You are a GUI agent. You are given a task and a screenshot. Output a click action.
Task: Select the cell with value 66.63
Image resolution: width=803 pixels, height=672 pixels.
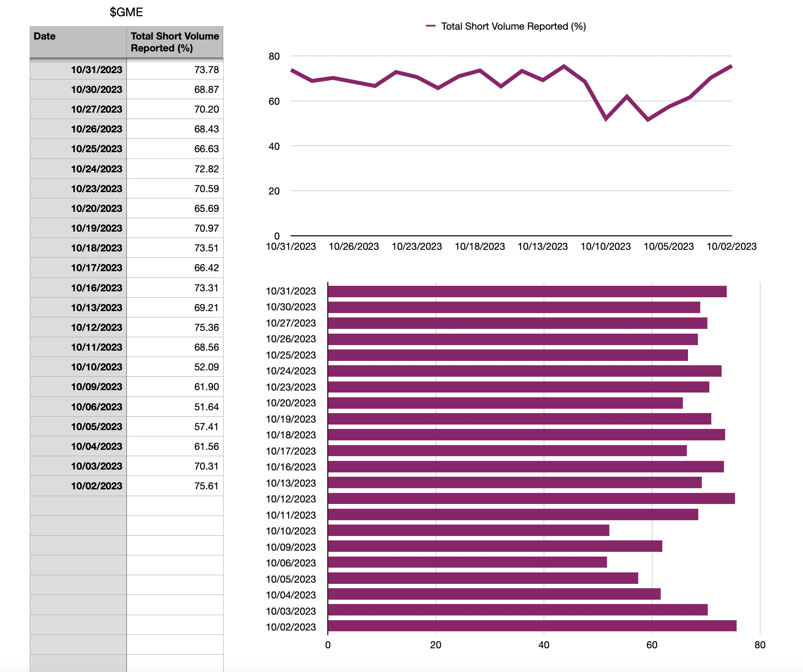click(x=175, y=149)
